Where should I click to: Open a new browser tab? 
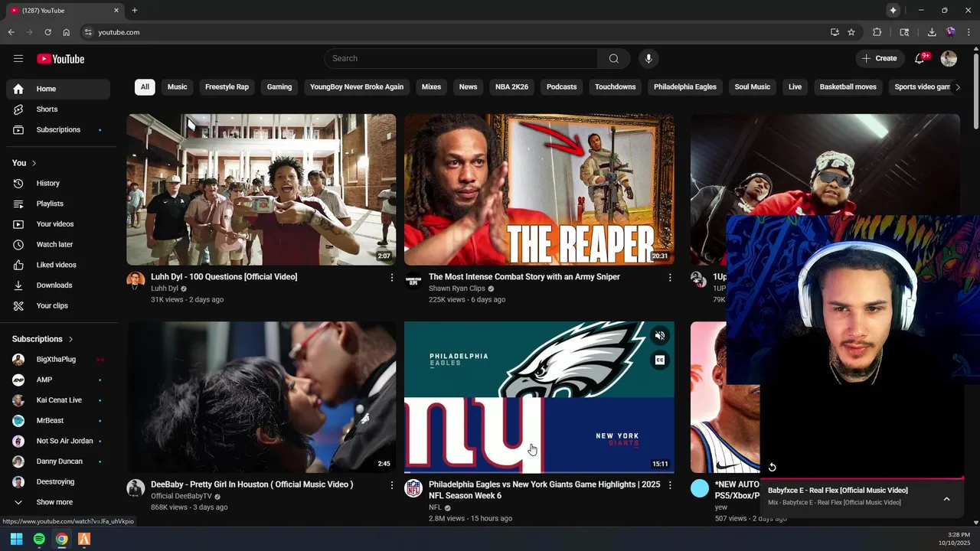(135, 10)
